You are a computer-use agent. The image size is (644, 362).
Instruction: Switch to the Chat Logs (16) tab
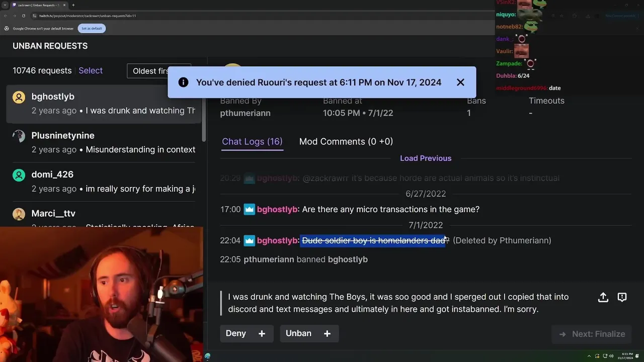(x=252, y=142)
